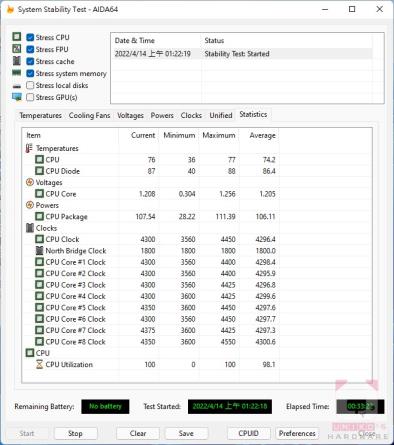Click the Stress local disks drive icon
The image size is (394, 445).
pyautogui.click(x=17, y=86)
